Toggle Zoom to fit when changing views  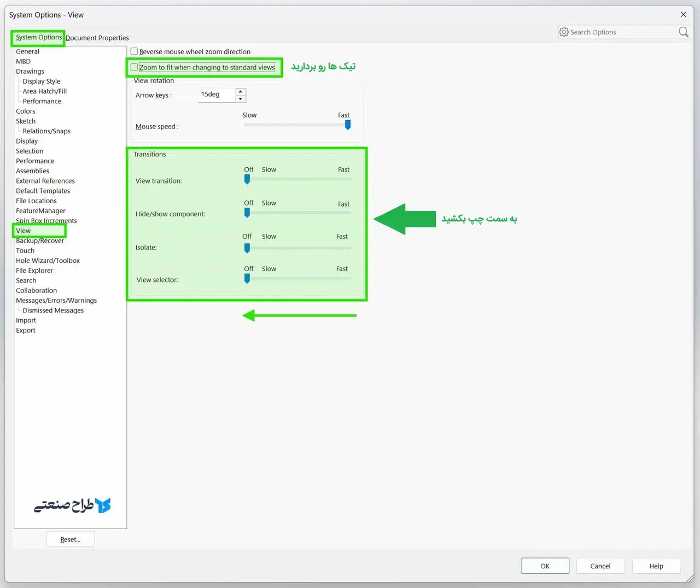point(134,67)
